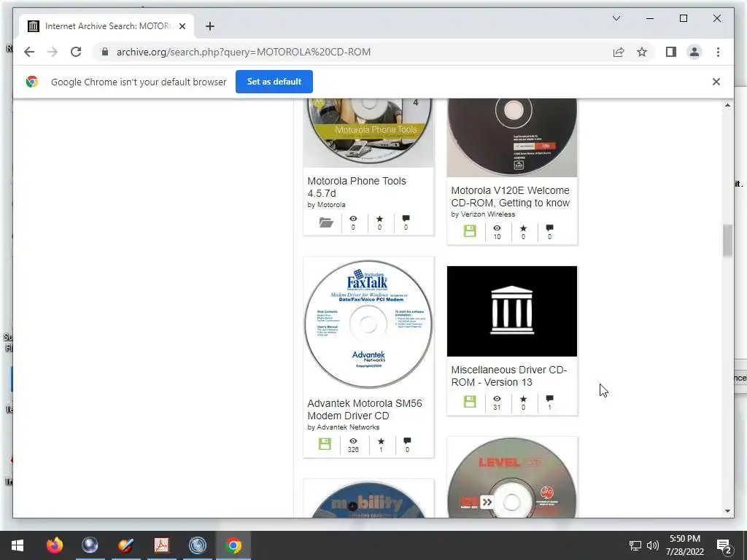Open the Adobe Acrobat taskbar icon
The width and height of the screenshot is (747, 560).
point(161,545)
